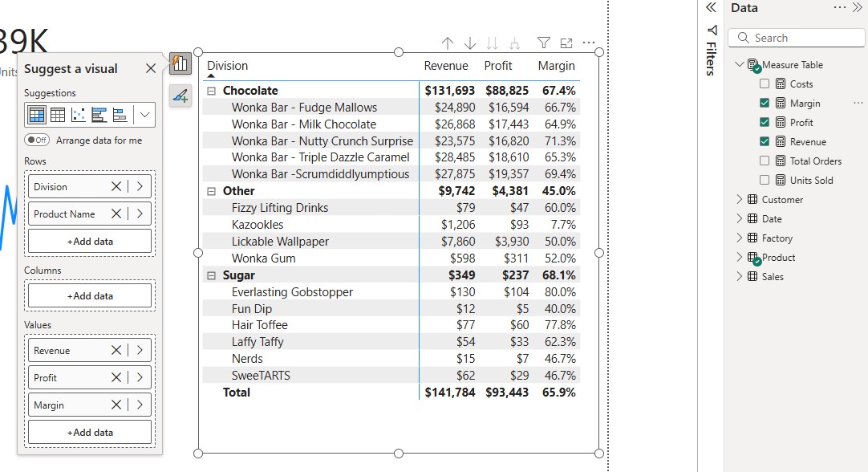868x472 pixels.
Task: Check the Units Sold measure checkbox
Action: tap(765, 180)
